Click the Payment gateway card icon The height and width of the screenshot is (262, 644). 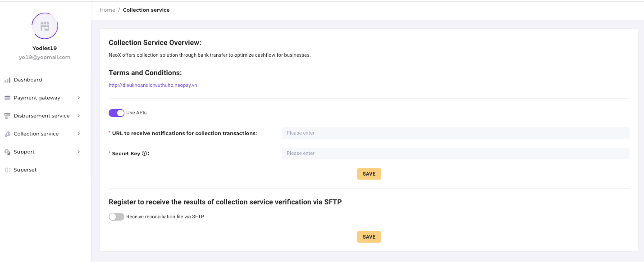(7, 98)
